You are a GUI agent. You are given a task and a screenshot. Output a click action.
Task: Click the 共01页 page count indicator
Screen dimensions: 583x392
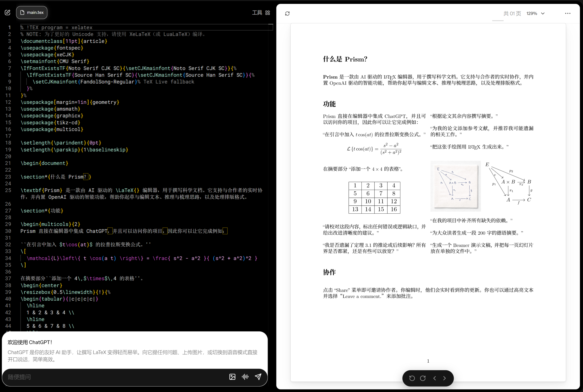(512, 13)
